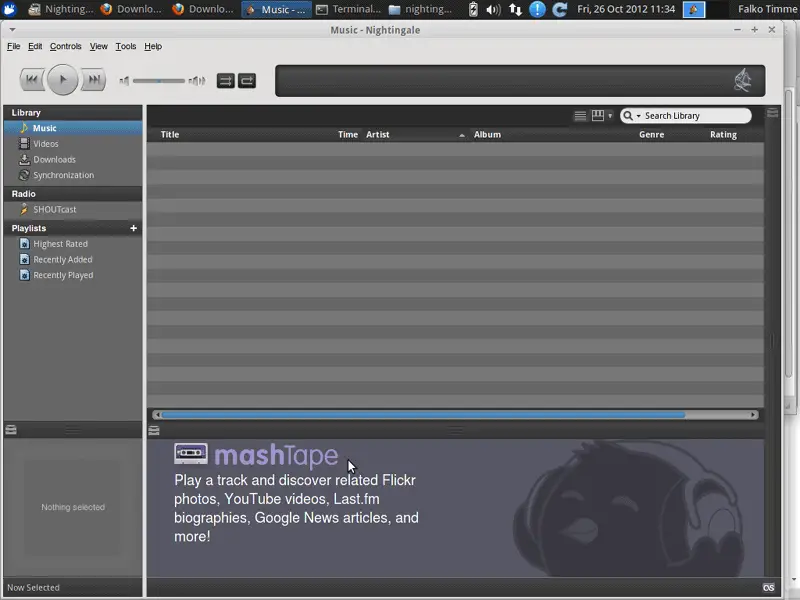Viewport: 800px width, 600px height.
Task: Sort by the Title column
Action: click(x=170, y=135)
